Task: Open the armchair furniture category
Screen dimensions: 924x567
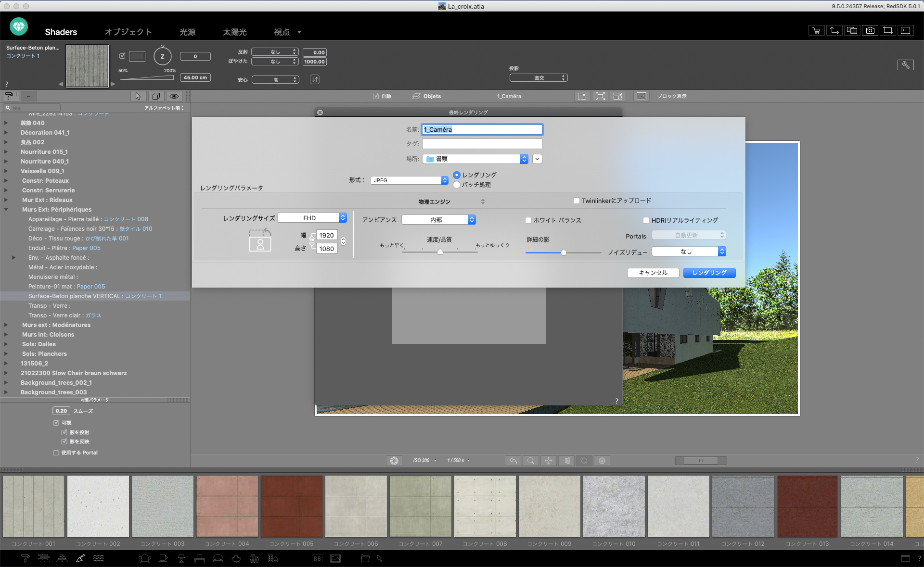Action: point(144,558)
